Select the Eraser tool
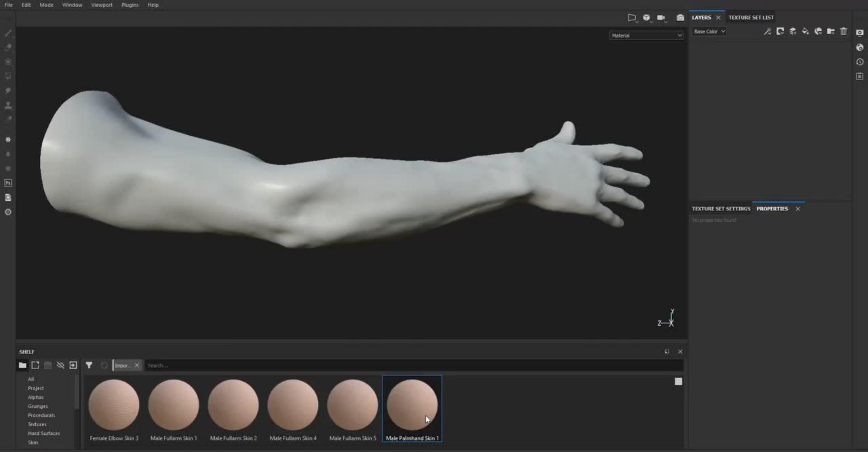 point(8,47)
